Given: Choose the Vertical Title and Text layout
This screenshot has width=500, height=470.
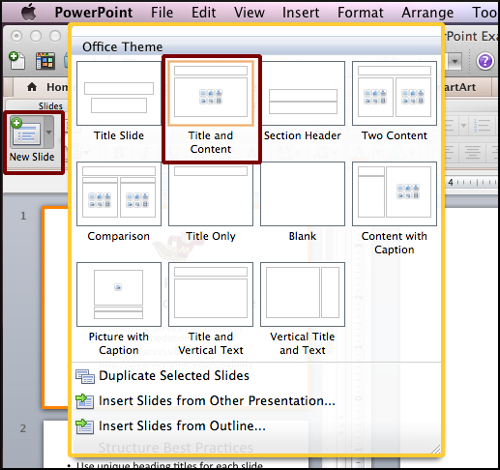Looking at the screenshot, I should [303, 294].
